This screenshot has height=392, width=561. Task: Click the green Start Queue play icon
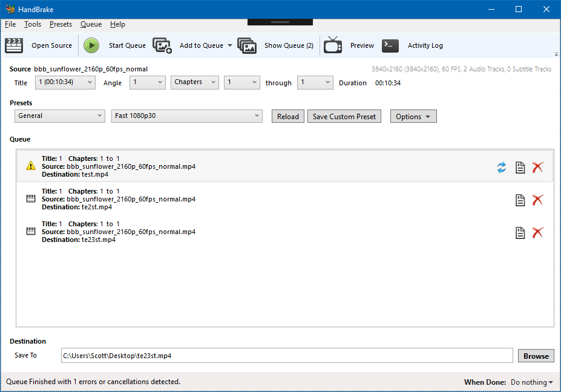[91, 45]
